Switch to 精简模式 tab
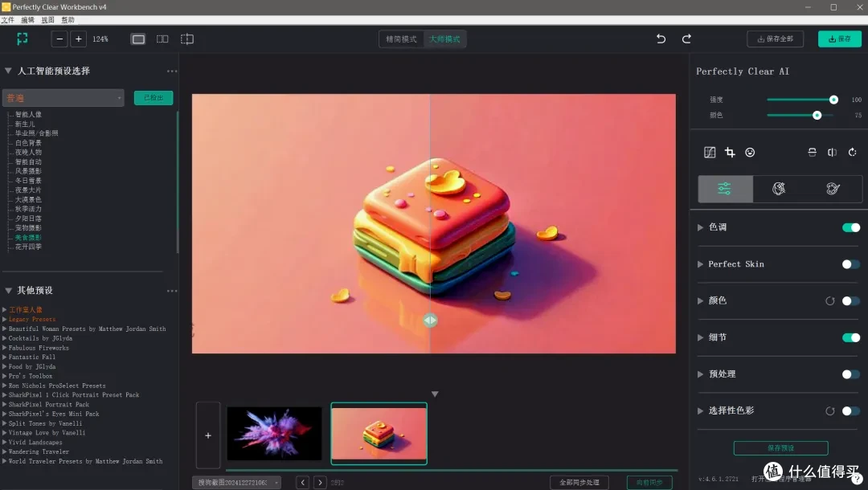The height and width of the screenshot is (490, 868). point(401,39)
